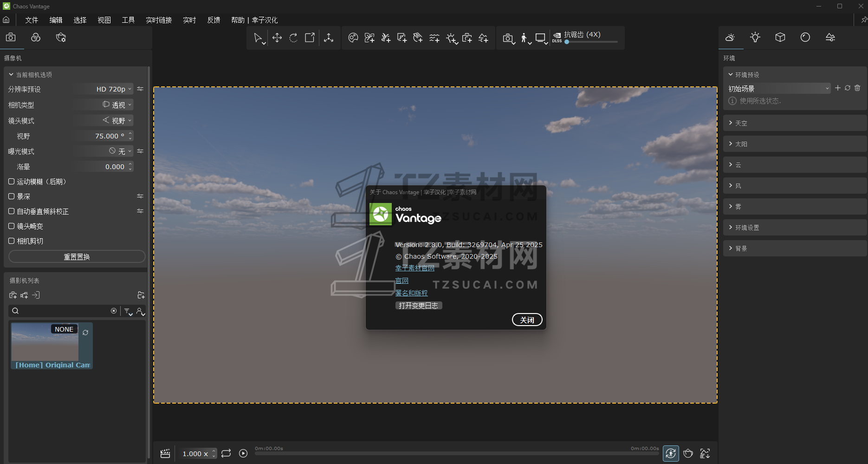Switch to the environment (cloud and sun) tab
Screen dimensions: 868x464
click(x=730, y=38)
